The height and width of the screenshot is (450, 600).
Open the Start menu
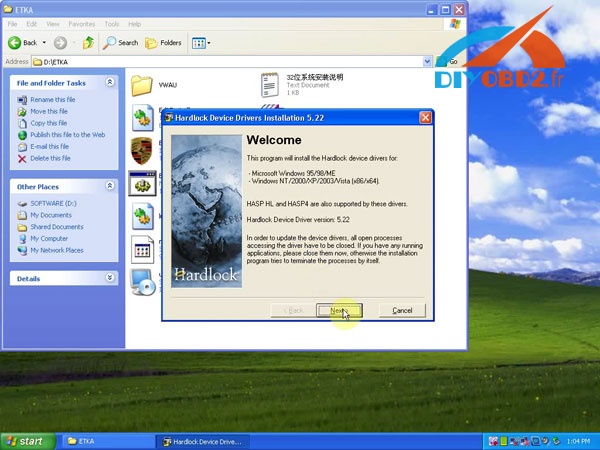(27, 441)
